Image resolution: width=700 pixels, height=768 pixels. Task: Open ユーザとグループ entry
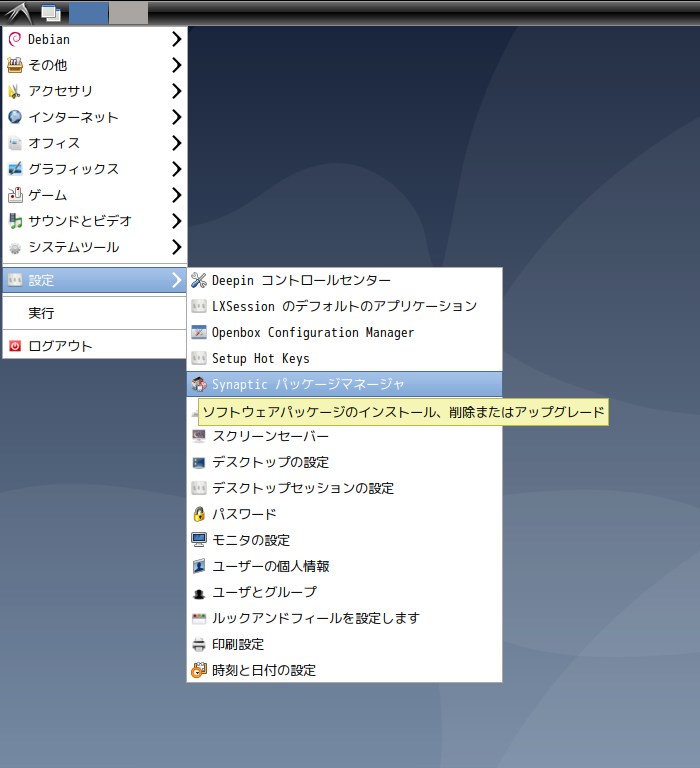tap(344, 592)
